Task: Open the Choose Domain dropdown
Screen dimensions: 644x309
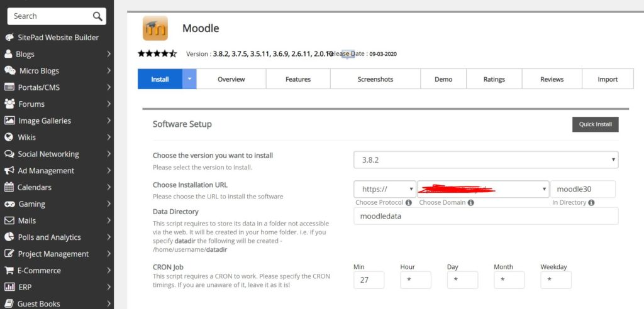Action: point(483,189)
